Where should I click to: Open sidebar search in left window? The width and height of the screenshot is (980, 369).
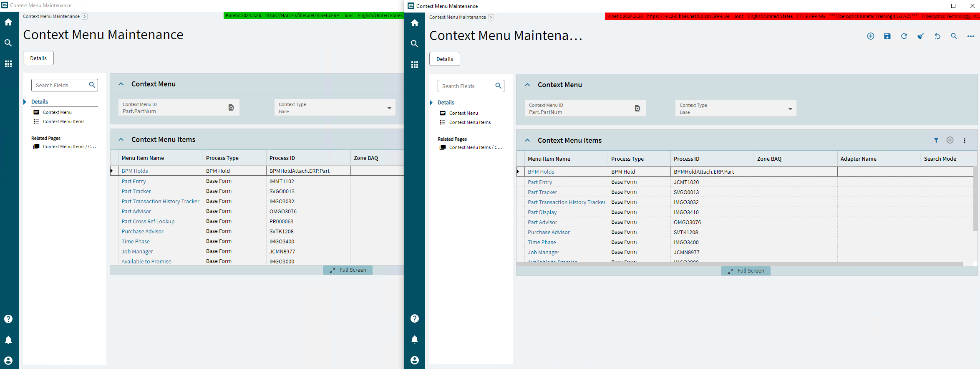coord(8,43)
